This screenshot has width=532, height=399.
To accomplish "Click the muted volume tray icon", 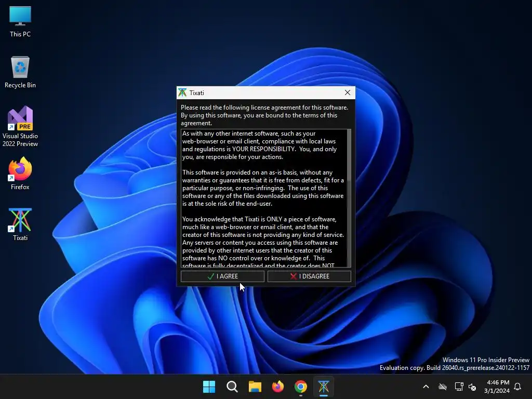I will pos(472,387).
